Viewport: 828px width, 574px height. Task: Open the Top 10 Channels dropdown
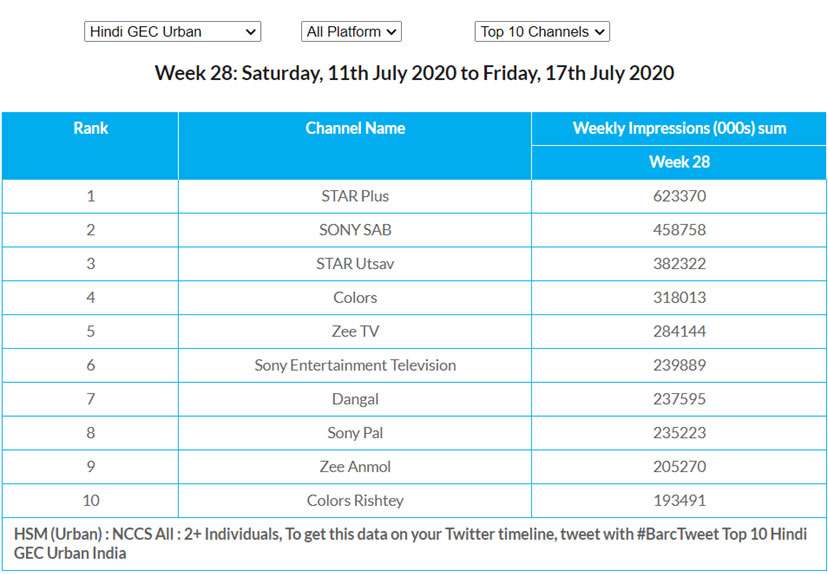click(x=542, y=32)
